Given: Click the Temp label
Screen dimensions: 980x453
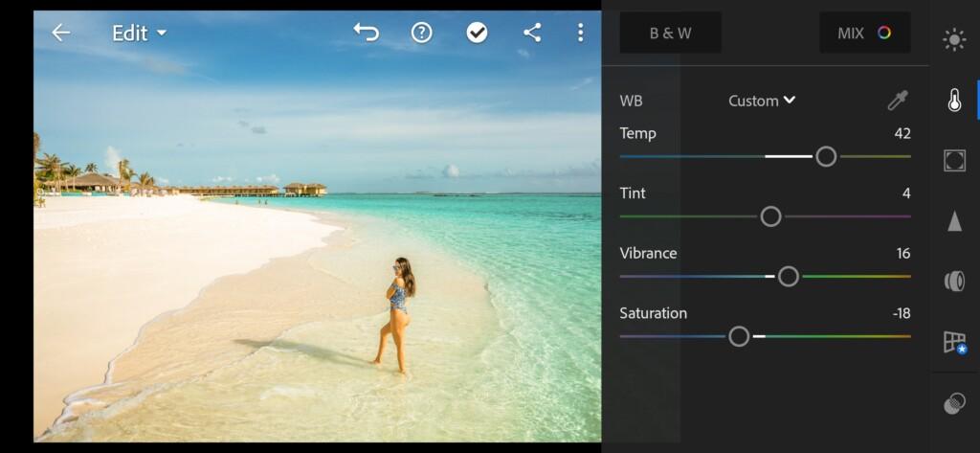Looking at the screenshot, I should tap(637, 133).
